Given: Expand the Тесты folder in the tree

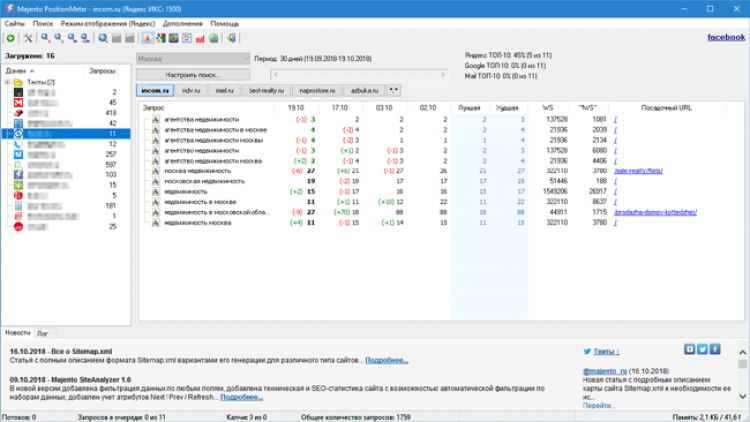Looking at the screenshot, I should [8, 82].
